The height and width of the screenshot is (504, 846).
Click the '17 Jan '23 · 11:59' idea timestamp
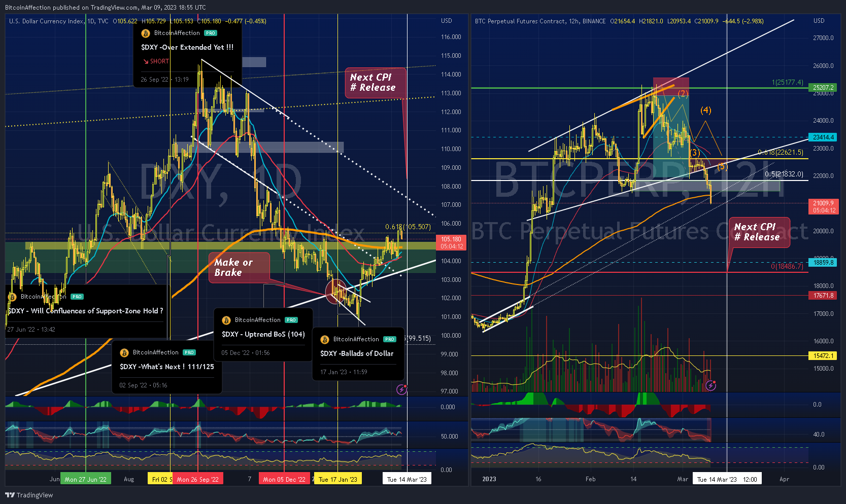click(344, 372)
